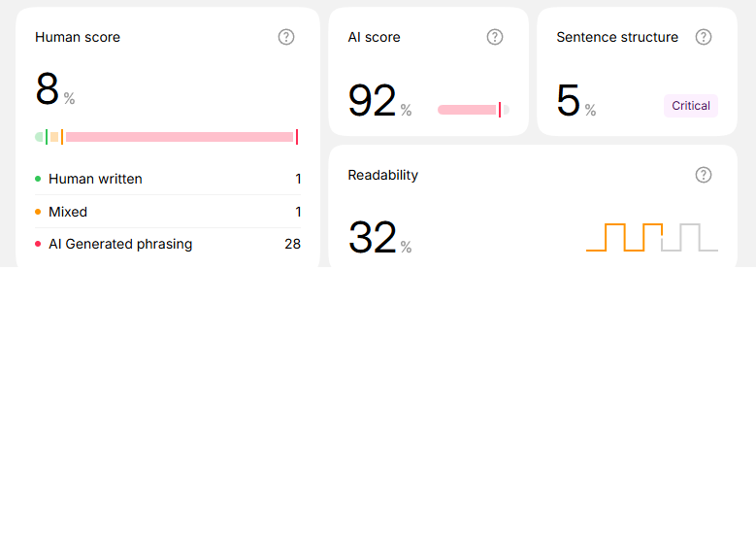Open the AI score help tooltip icon
This screenshot has height=538, width=756.
[495, 37]
